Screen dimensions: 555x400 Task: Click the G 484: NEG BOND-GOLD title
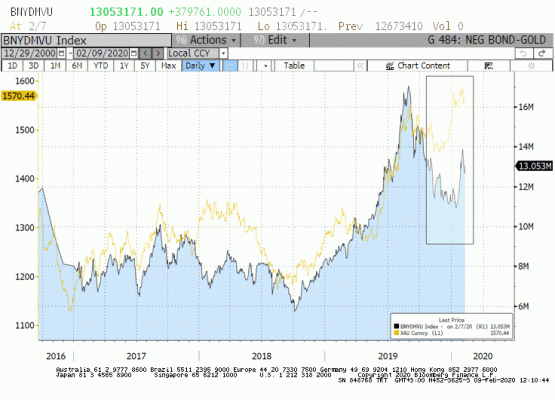coord(487,40)
